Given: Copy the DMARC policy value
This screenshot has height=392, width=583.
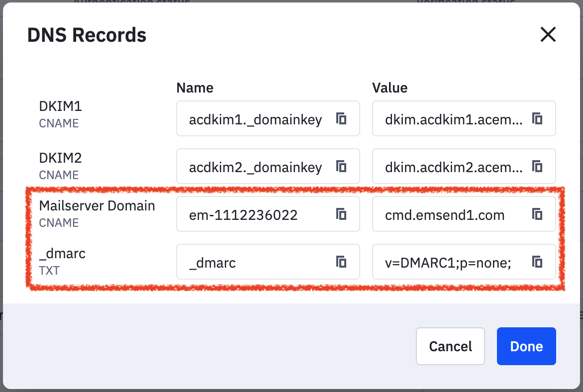Looking at the screenshot, I should (x=537, y=262).
